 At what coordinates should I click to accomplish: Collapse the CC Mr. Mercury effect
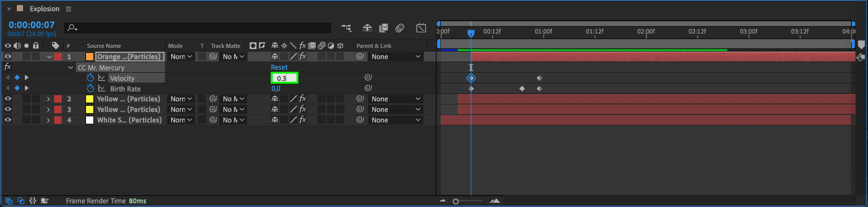71,67
